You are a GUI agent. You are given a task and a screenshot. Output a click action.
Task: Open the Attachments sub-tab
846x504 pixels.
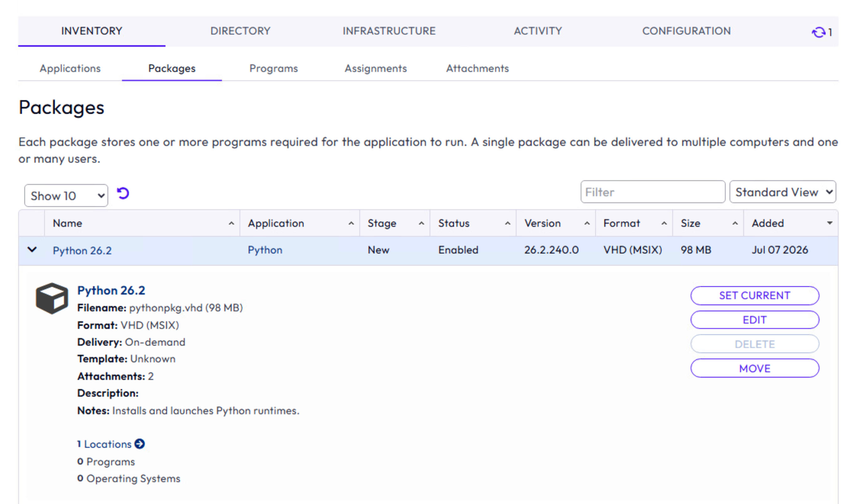point(477,68)
